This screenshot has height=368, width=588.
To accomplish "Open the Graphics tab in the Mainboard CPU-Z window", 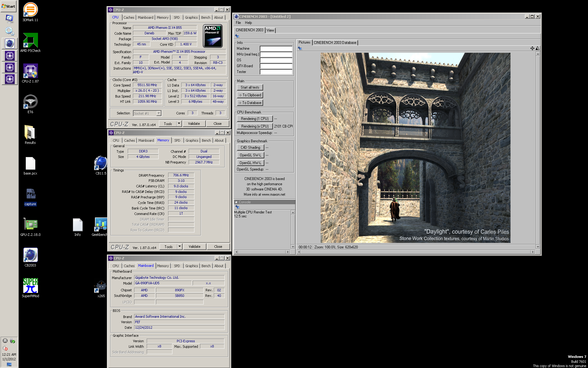I will tap(192, 266).
